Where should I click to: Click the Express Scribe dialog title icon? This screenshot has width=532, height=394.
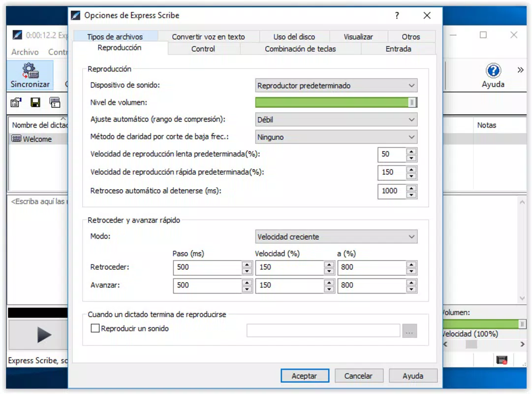coord(76,15)
